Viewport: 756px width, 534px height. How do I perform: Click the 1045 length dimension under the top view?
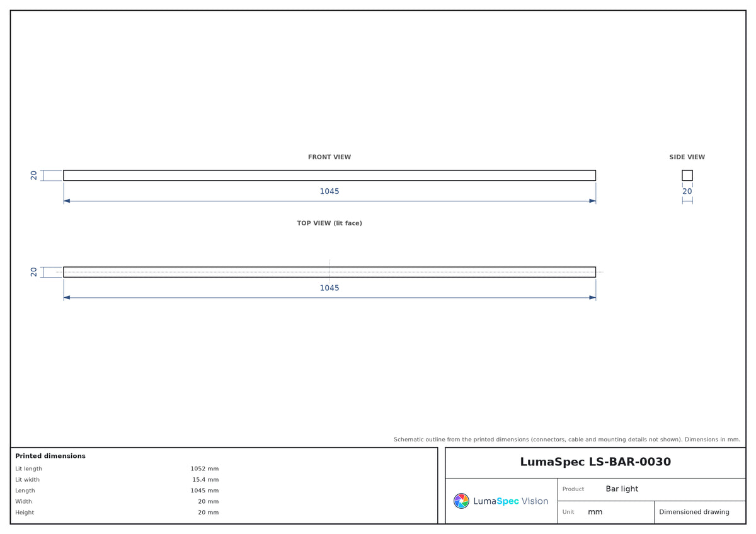click(329, 288)
